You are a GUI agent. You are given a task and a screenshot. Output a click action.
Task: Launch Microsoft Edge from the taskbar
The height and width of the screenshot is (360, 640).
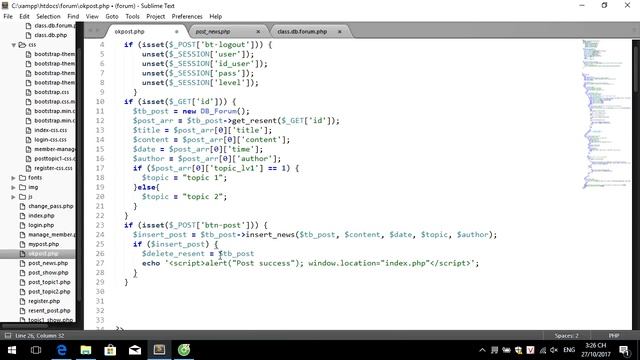coord(61,350)
